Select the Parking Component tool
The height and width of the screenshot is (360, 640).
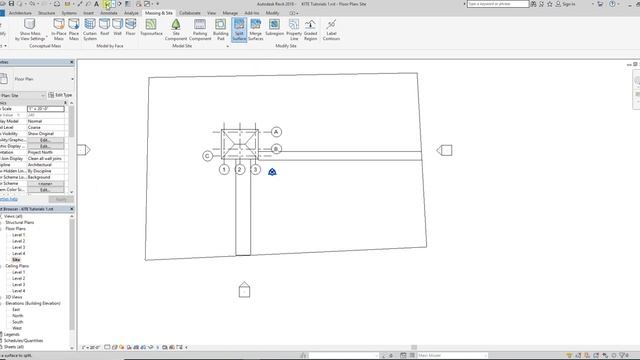point(200,29)
